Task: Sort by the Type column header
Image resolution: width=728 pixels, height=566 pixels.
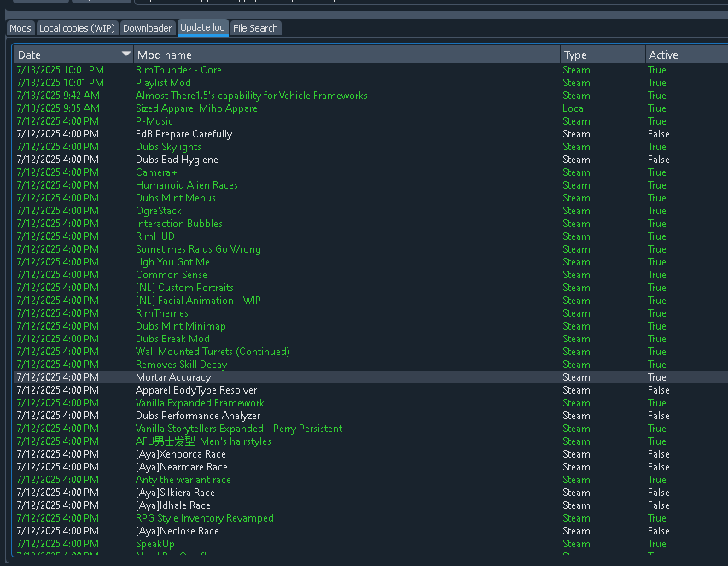Action: click(x=603, y=55)
